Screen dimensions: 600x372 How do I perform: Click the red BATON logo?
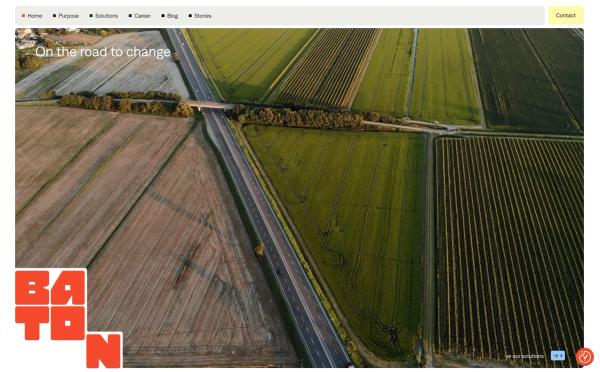[x=68, y=319]
